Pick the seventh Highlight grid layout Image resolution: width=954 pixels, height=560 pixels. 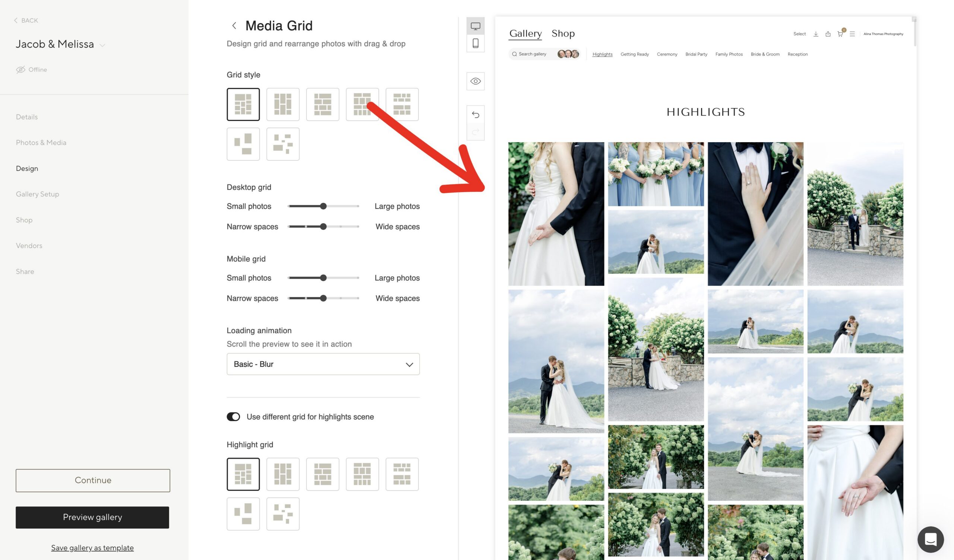pos(283,514)
